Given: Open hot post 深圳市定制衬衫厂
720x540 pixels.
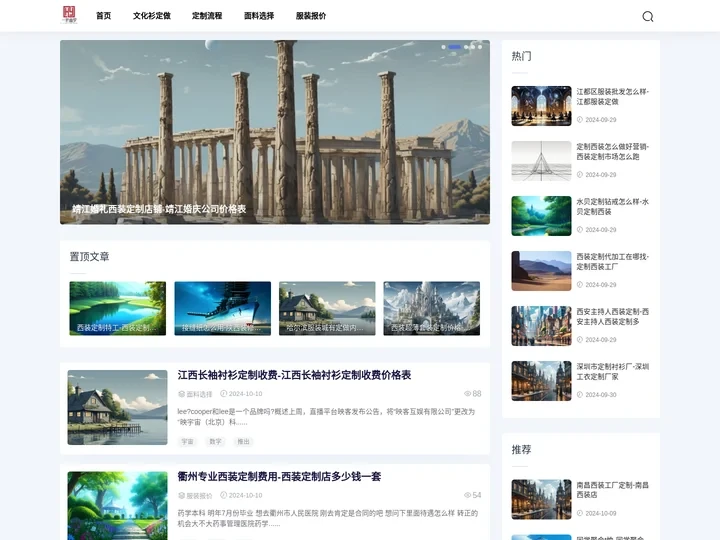Looking at the screenshot, I should click(x=613, y=371).
